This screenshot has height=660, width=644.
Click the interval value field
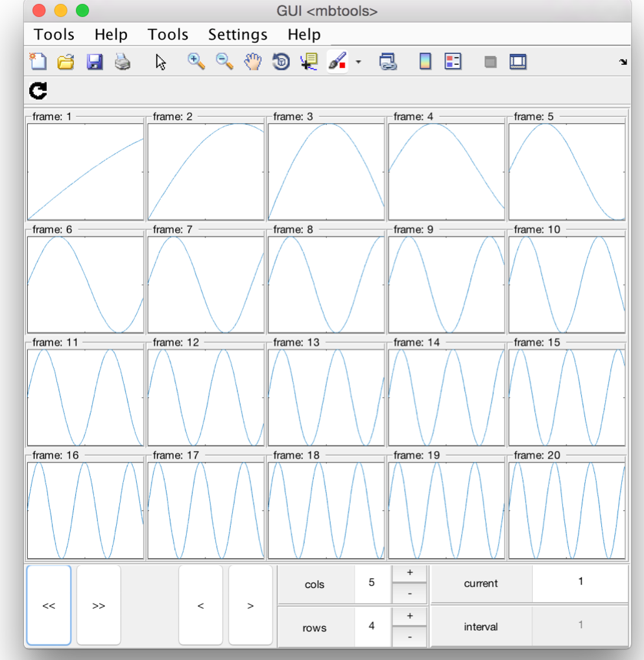pos(580,626)
